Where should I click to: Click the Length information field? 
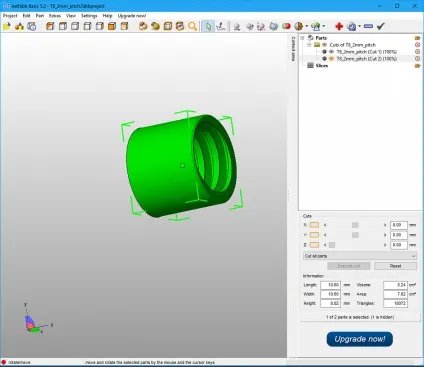pos(330,285)
